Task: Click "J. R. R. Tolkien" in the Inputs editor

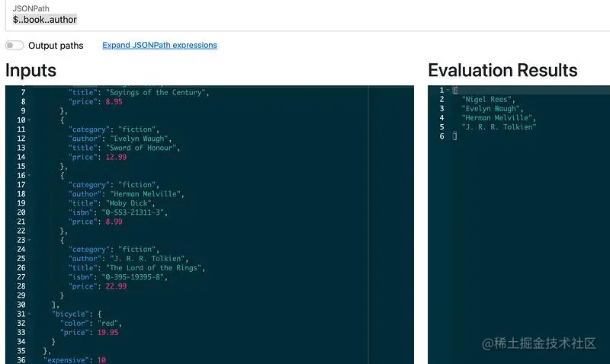Action: pos(147,259)
